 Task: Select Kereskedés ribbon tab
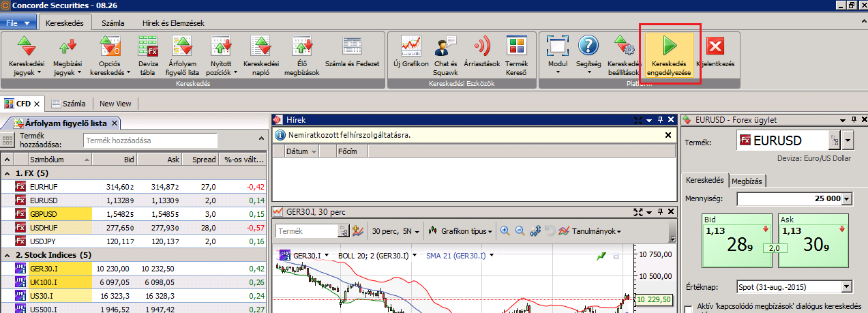click(65, 23)
